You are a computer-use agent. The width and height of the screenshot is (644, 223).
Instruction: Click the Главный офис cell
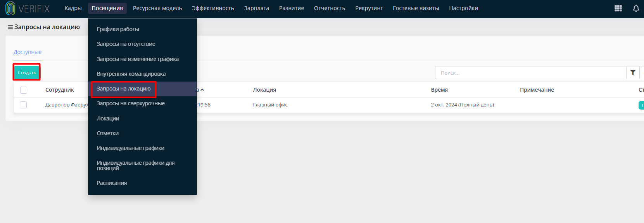coord(270,105)
